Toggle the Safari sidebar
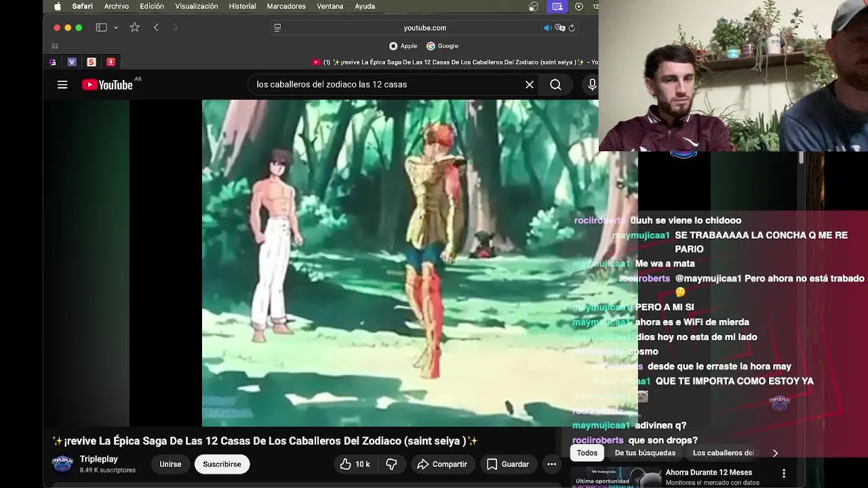This screenshot has height=488, width=868. click(101, 28)
